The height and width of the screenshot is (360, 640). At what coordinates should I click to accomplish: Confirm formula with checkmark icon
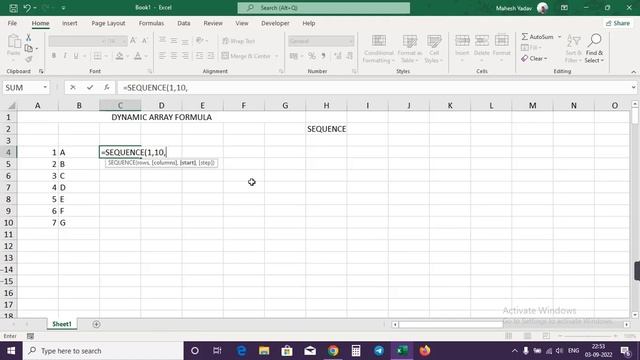(90, 87)
